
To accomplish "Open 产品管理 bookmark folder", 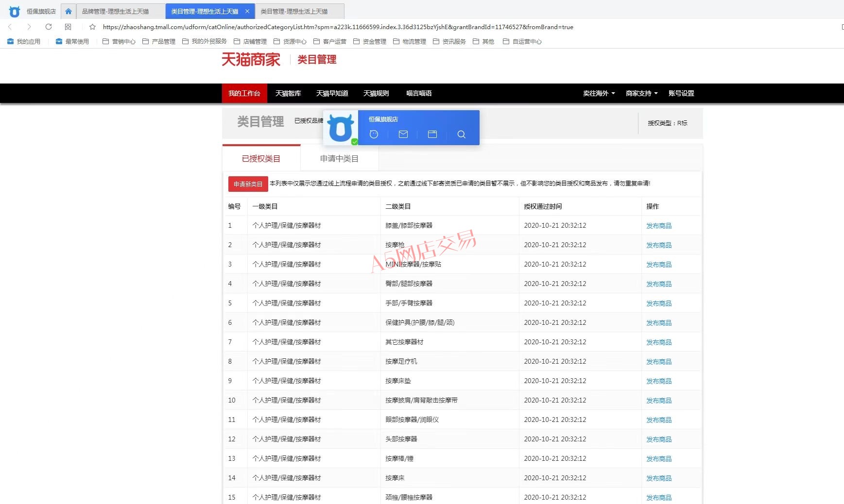I will tap(159, 42).
